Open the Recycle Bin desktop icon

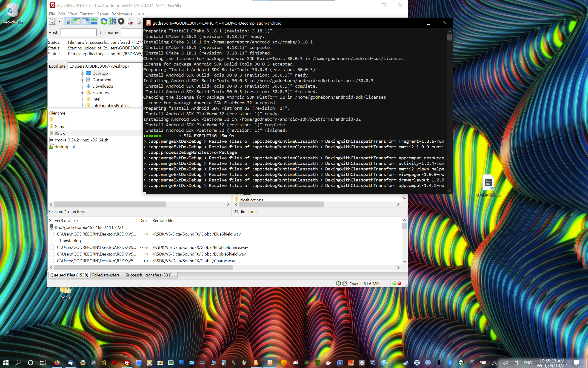point(12,13)
